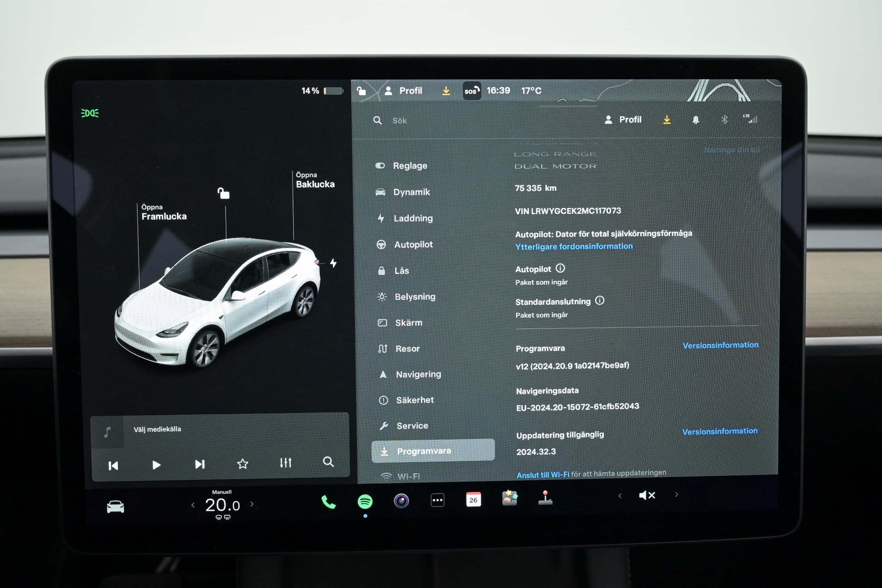Open the all apps three-dots icon
The image size is (882, 588).
(x=437, y=500)
